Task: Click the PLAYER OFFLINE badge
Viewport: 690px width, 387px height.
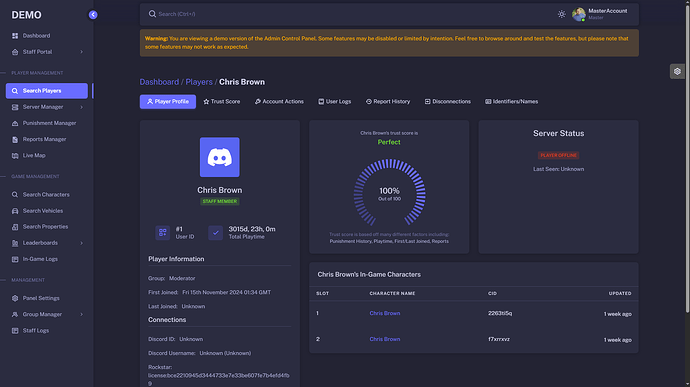Action: [x=558, y=155]
